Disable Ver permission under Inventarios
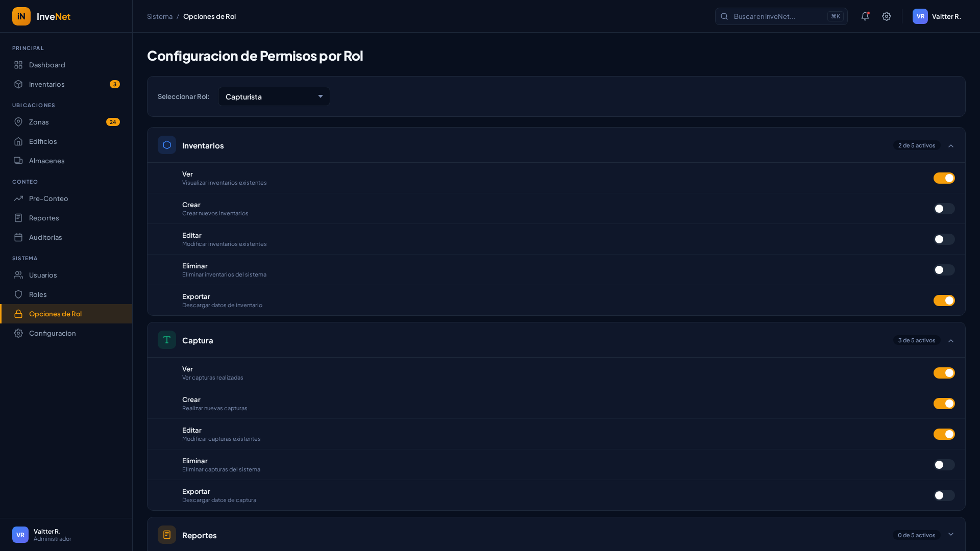The width and height of the screenshot is (980, 551). tap(944, 178)
